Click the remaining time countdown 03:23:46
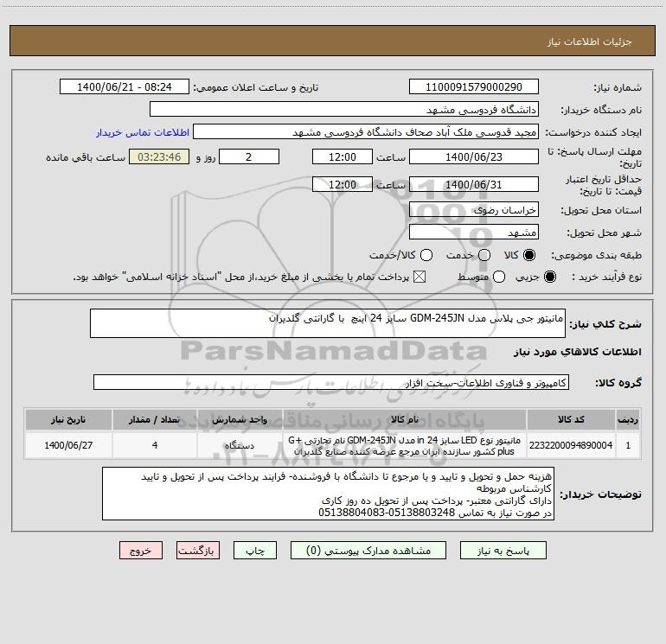Screen dimensions: 666x644 tap(159, 156)
